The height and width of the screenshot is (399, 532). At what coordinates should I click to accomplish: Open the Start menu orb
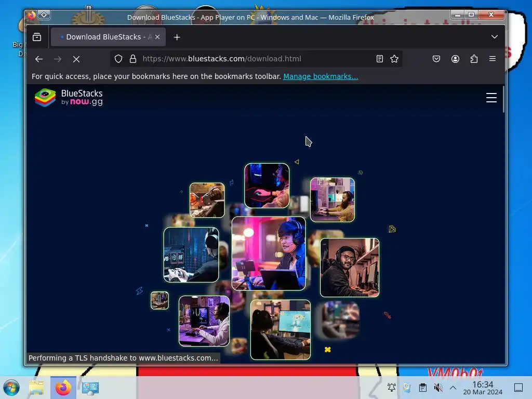tap(11, 388)
